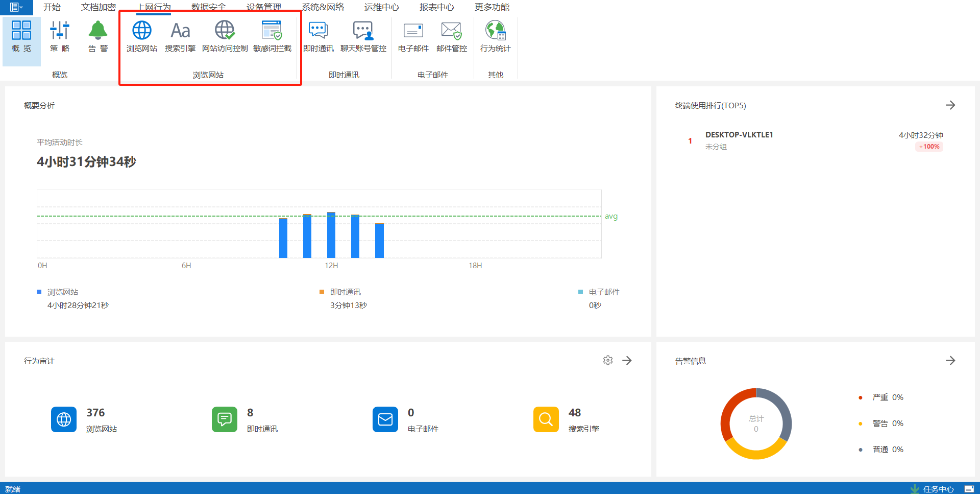
Task: Open 敏感词拦截 ribbon icon
Action: 272,37
